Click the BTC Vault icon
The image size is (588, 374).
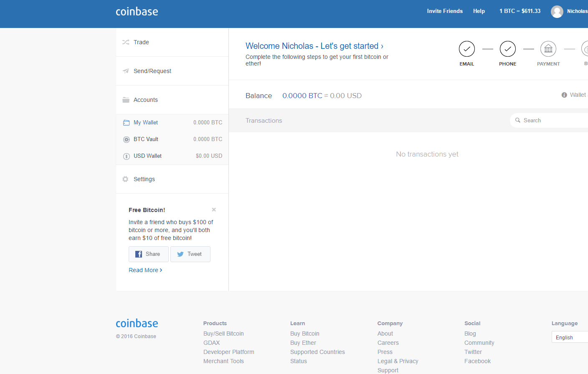[126, 139]
